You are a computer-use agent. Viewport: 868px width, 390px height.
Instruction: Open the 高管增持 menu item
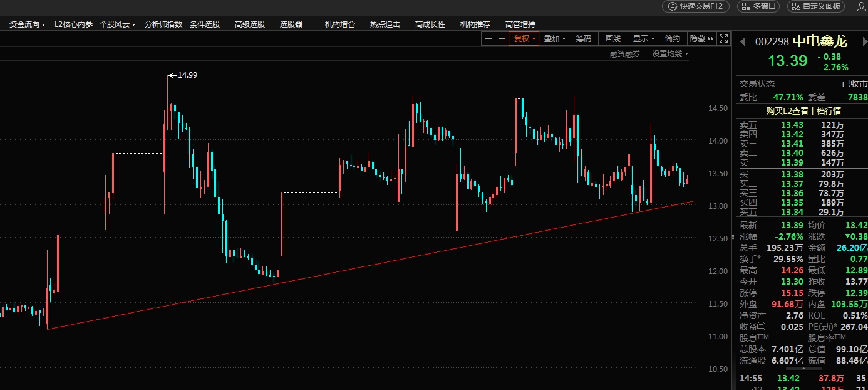520,24
